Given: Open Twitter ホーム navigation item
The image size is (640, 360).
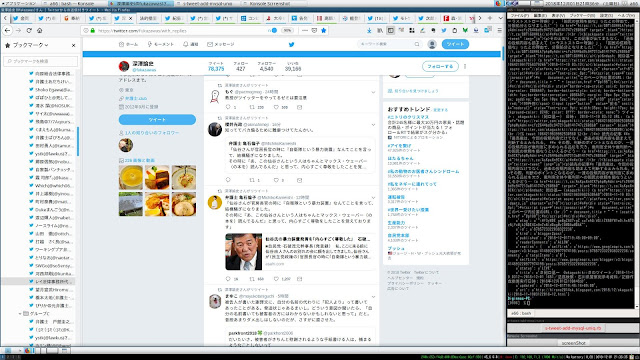Looking at the screenshot, I should (x=128, y=44).
